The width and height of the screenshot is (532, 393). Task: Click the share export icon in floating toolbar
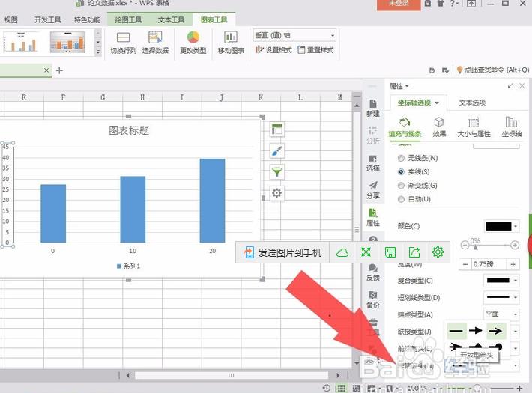click(414, 252)
